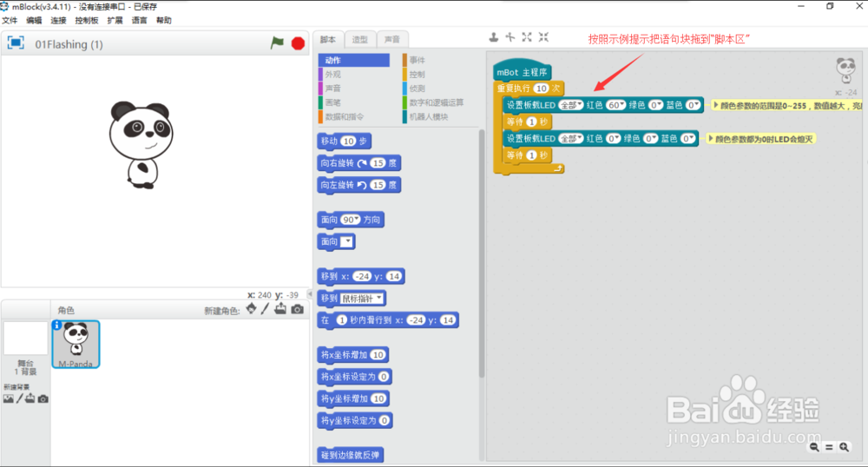Viewport: 868px width, 467px height.
Task: Open the 语言 menu
Action: (x=139, y=21)
